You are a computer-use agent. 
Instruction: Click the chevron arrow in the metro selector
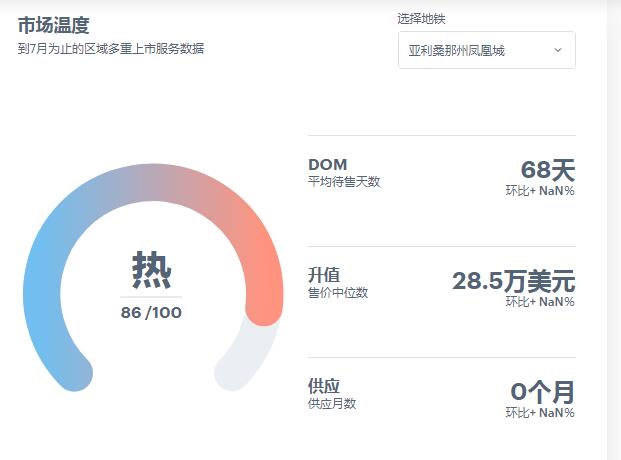tap(557, 50)
